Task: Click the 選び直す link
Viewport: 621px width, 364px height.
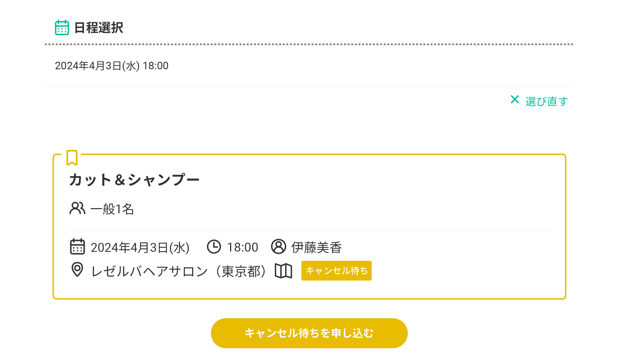Action: click(546, 101)
